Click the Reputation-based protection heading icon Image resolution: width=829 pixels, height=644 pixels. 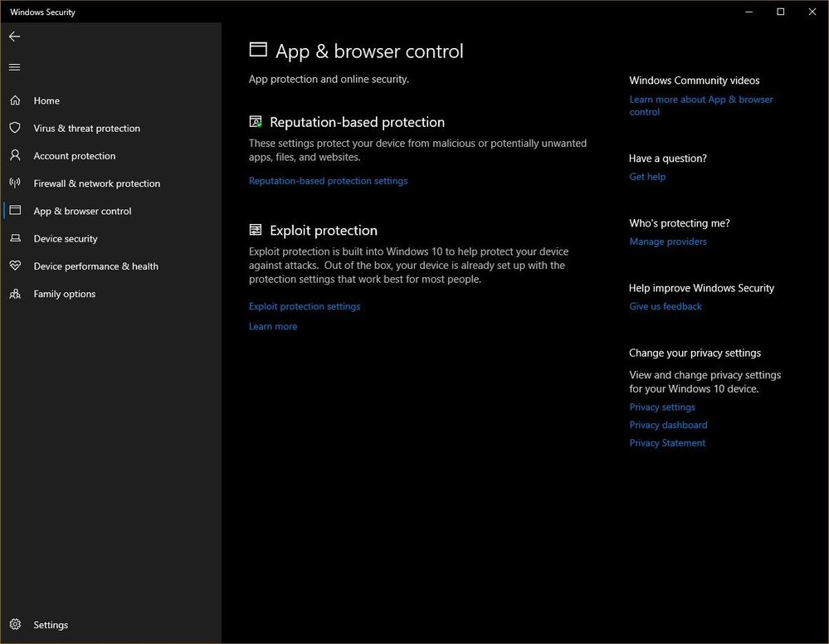coord(256,122)
